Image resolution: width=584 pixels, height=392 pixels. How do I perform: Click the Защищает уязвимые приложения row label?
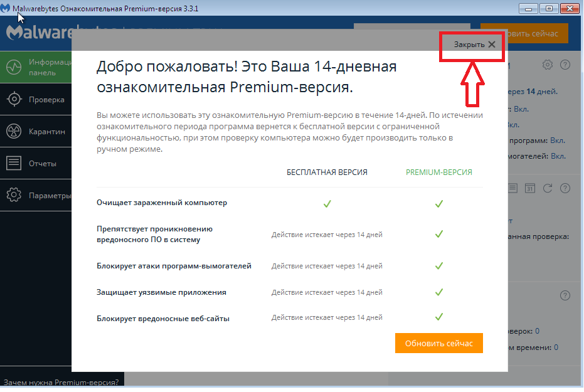coord(161,292)
